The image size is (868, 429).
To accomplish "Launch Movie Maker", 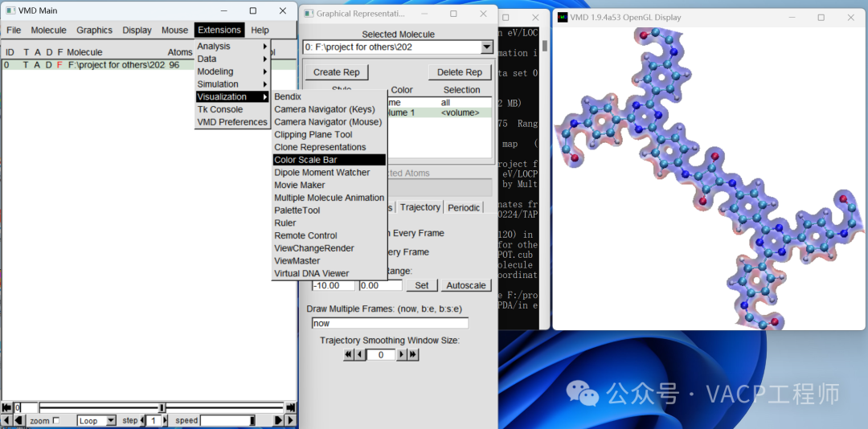I will (330, 185).
